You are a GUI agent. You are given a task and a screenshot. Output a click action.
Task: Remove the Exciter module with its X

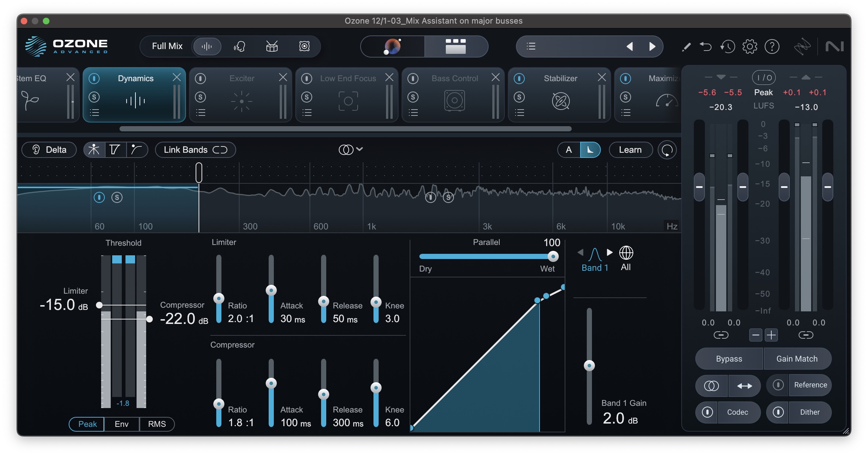[x=283, y=77]
